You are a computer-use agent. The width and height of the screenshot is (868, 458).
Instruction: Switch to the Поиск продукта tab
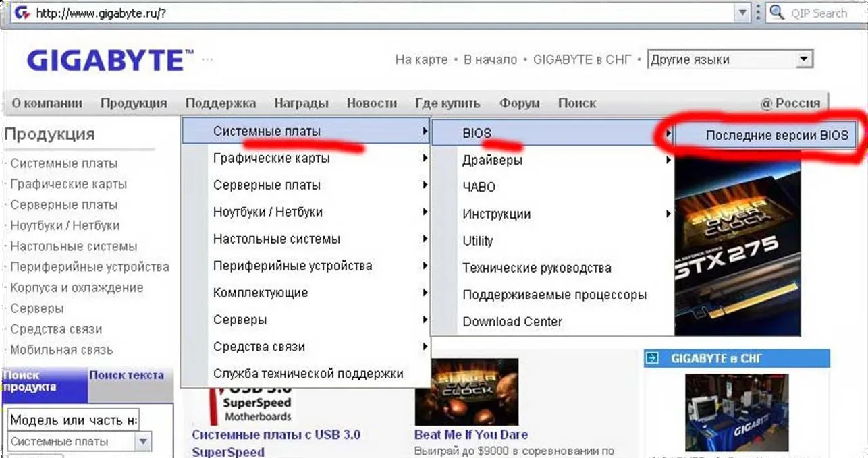point(45,385)
